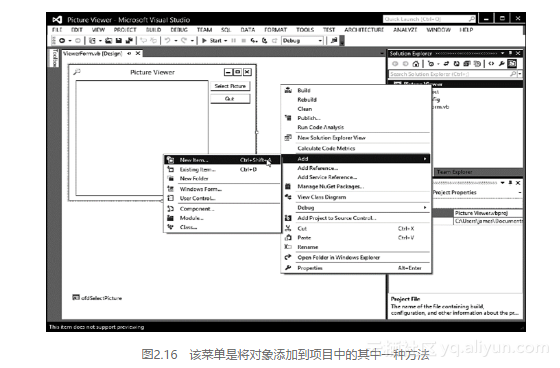Select Cut in the context menu
The image size is (560, 368).
click(356, 229)
